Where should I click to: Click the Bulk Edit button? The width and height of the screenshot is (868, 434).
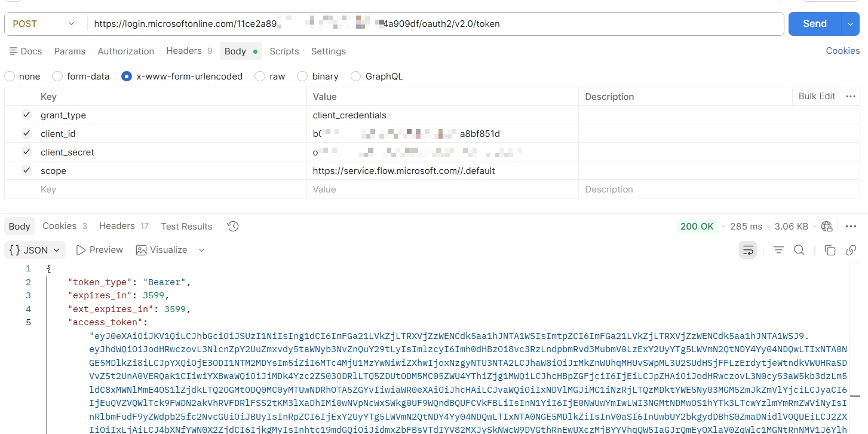tap(817, 96)
